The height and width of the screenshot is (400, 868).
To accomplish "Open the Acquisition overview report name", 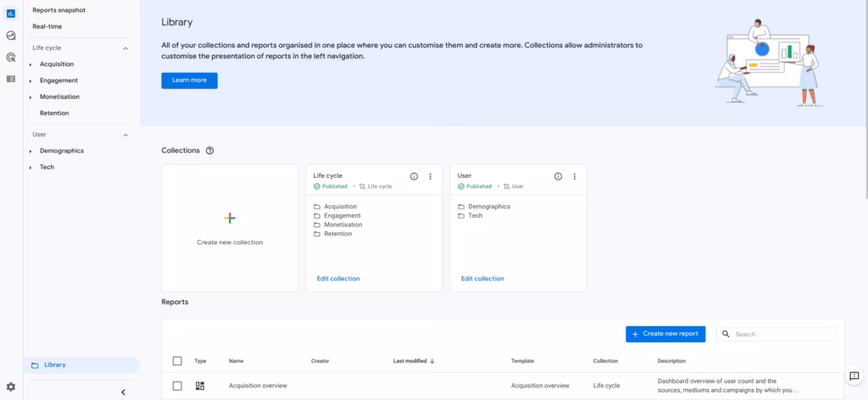I will 258,386.
